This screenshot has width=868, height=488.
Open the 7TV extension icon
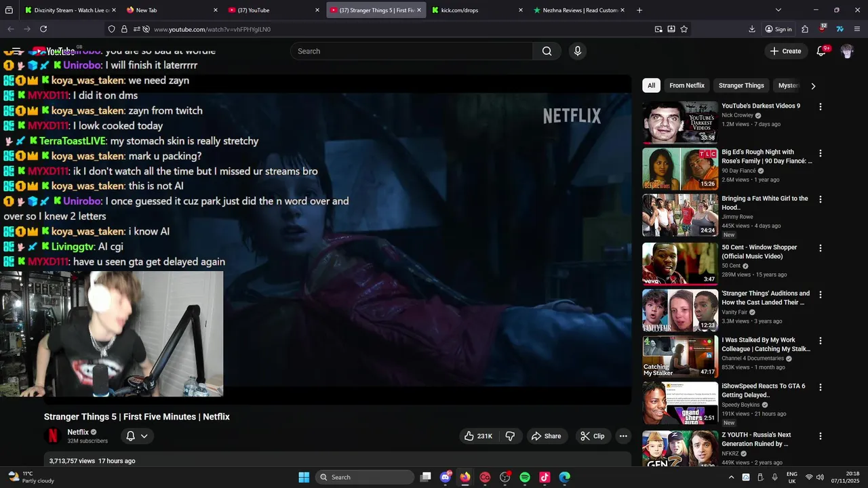tap(840, 29)
